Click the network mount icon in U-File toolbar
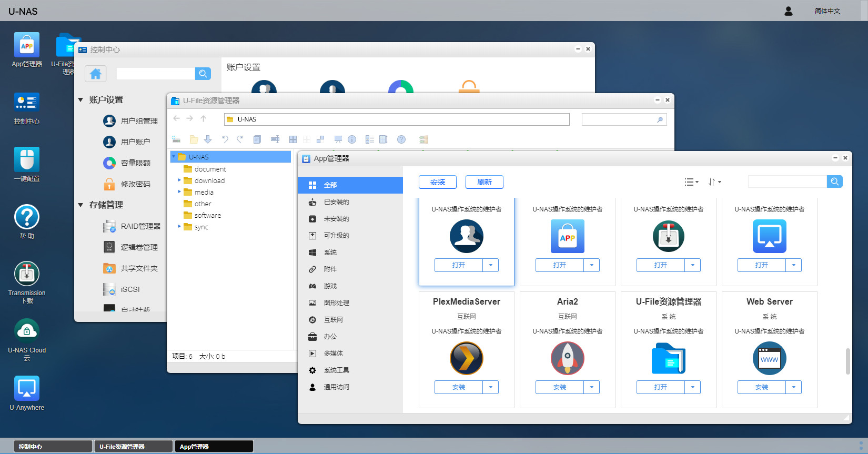Image resolution: width=868 pixels, height=454 pixels. pos(176,139)
